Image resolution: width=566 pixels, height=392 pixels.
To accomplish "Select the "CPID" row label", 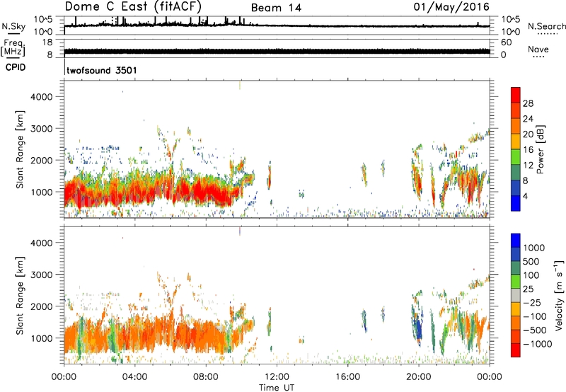I will [16, 67].
